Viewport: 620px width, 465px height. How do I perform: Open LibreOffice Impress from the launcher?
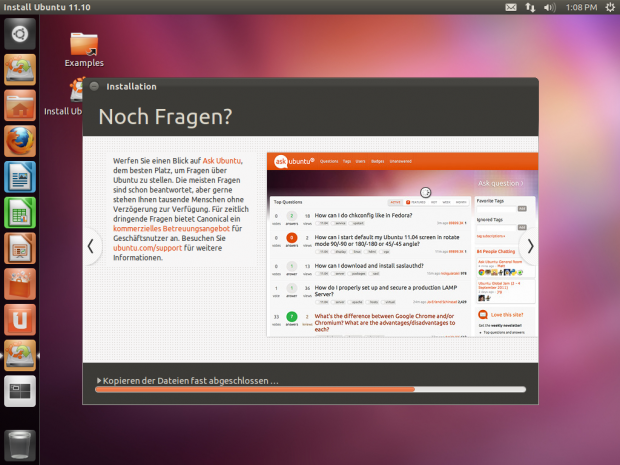coord(20,248)
